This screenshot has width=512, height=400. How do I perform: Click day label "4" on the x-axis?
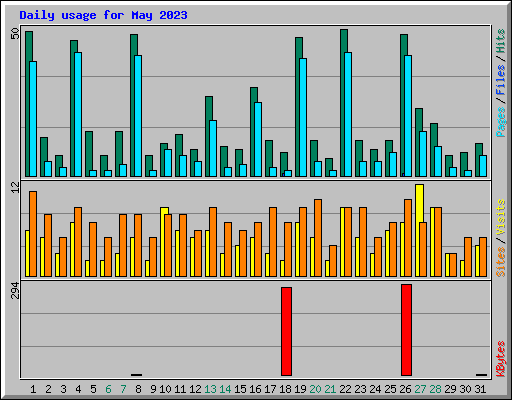point(78,389)
